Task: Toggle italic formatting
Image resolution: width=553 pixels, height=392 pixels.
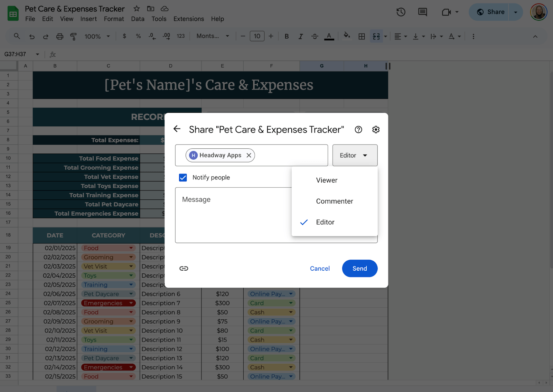Action: click(301, 36)
